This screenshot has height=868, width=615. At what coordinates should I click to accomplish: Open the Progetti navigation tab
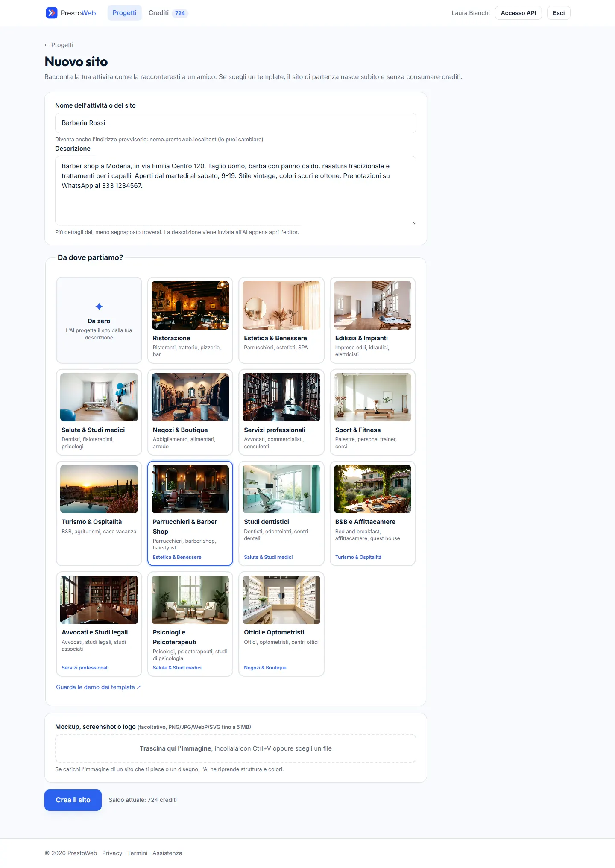[124, 13]
